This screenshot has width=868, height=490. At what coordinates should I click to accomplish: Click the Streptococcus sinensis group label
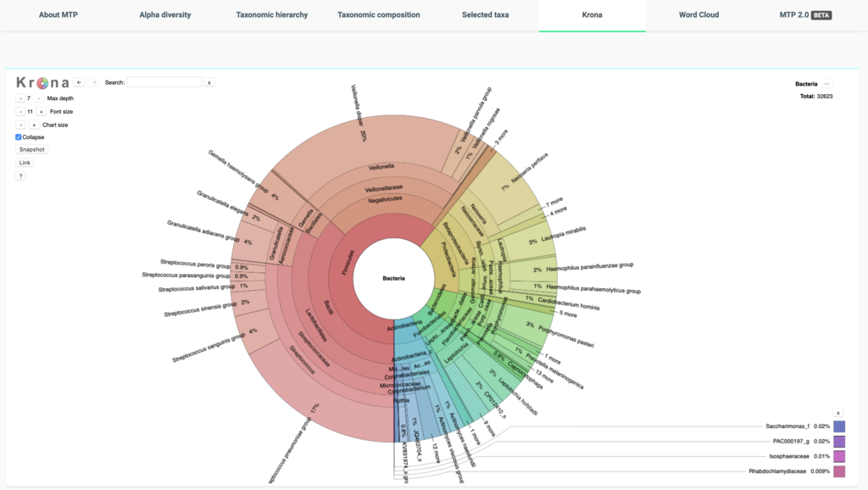click(x=200, y=309)
